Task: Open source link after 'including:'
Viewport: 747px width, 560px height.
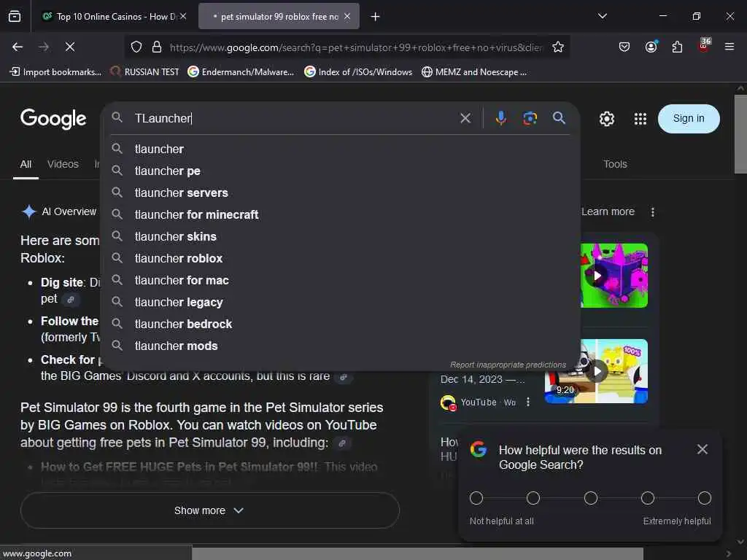Action: (342, 443)
